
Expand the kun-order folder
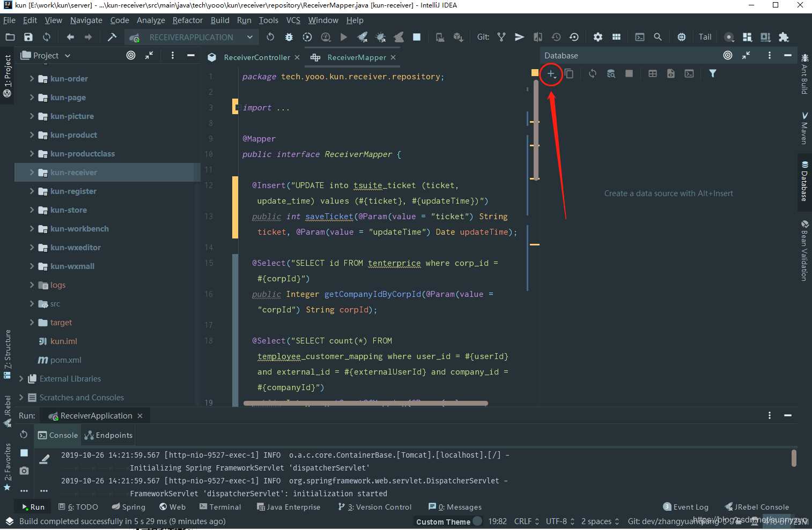(x=32, y=78)
